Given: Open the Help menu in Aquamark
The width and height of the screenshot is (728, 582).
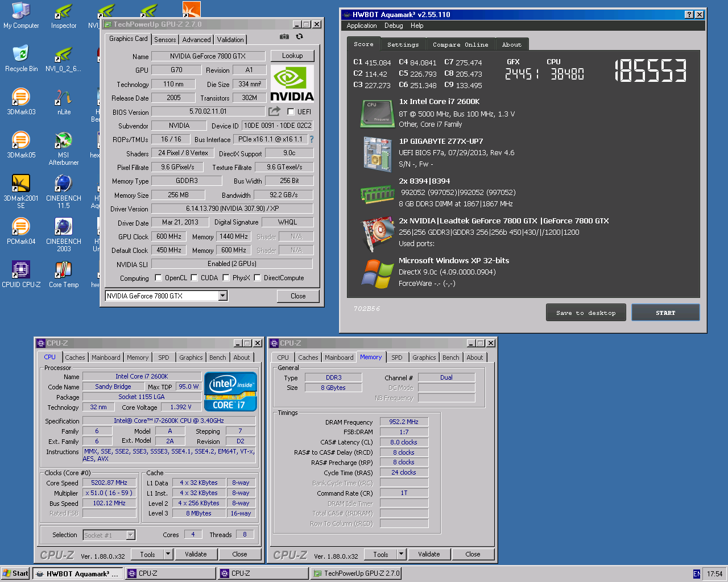Looking at the screenshot, I should (417, 26).
